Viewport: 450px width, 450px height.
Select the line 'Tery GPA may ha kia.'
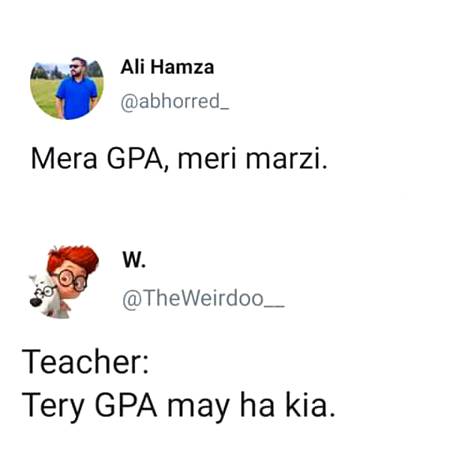click(x=178, y=406)
